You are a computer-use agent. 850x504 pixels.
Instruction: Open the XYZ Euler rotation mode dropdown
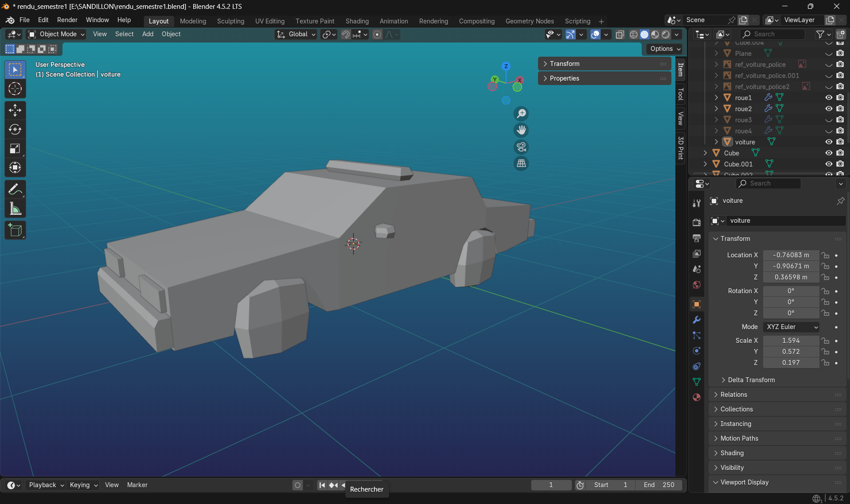(x=792, y=327)
